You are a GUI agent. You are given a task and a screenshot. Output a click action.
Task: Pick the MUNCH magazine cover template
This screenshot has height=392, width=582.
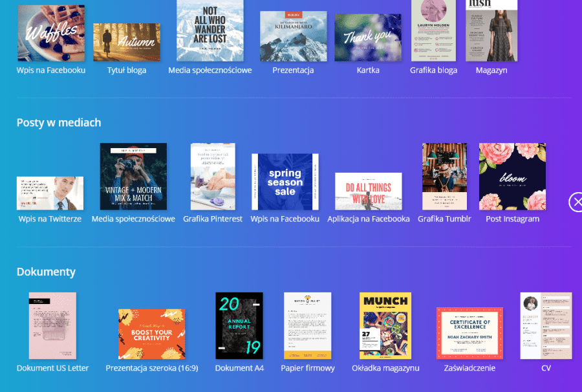pos(385,325)
